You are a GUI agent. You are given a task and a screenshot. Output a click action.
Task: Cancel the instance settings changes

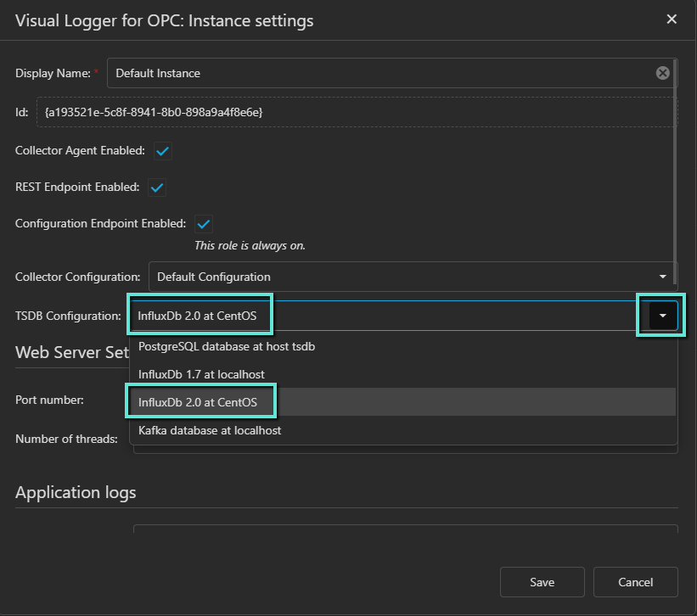coord(635,582)
